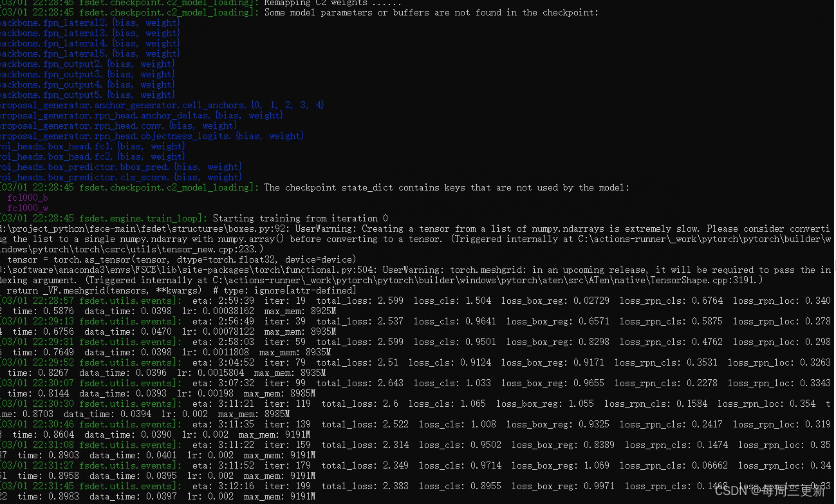Click the 'Starting training from iteration 0' message
The image size is (836, 504).
pos(301,218)
